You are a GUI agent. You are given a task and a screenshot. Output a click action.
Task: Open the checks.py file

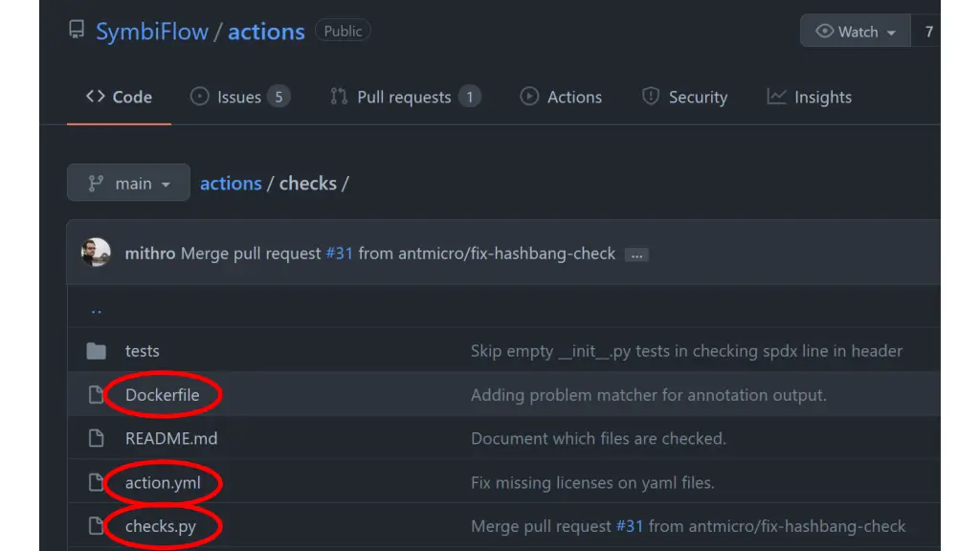click(161, 527)
